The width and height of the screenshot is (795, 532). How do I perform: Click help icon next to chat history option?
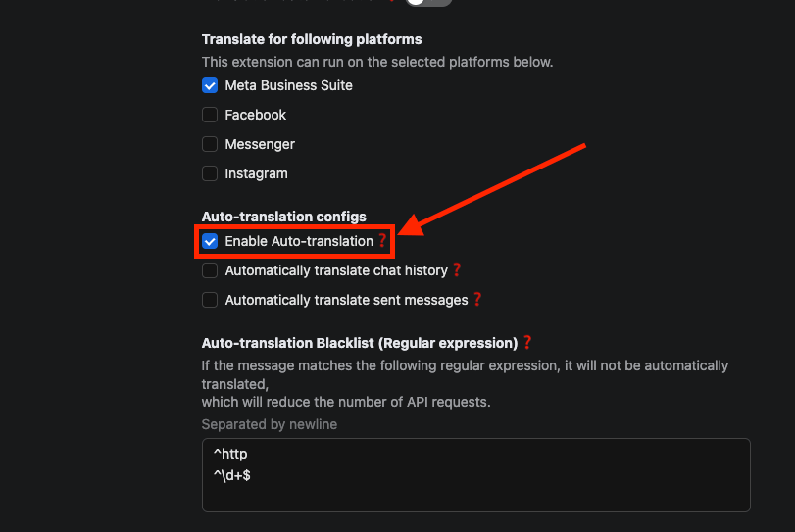tap(456, 270)
